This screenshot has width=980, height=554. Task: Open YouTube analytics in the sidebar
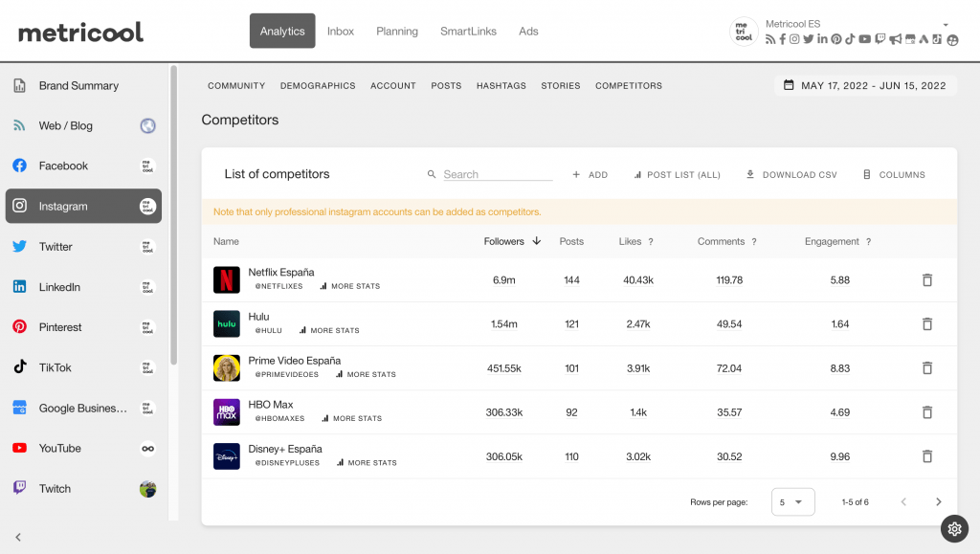84,449
